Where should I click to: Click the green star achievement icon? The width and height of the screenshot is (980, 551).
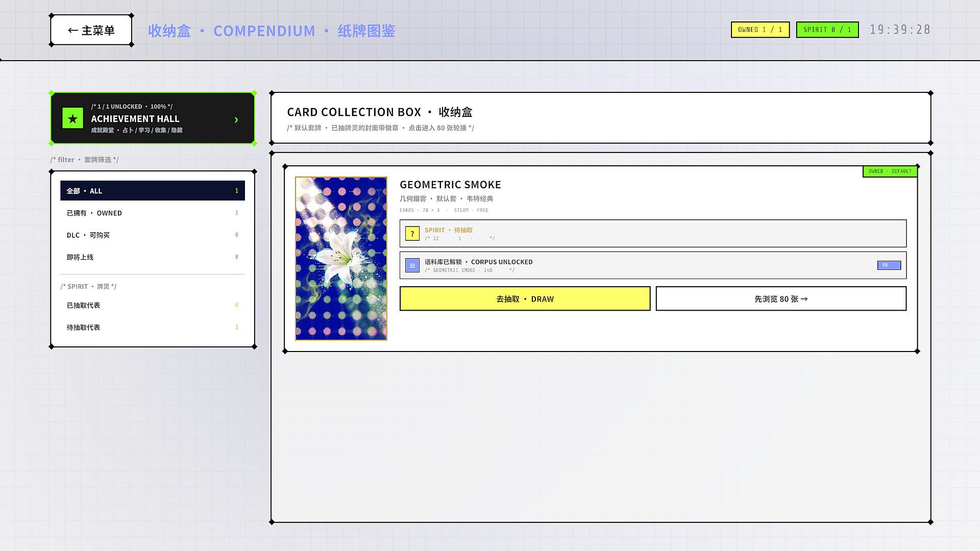coord(72,118)
